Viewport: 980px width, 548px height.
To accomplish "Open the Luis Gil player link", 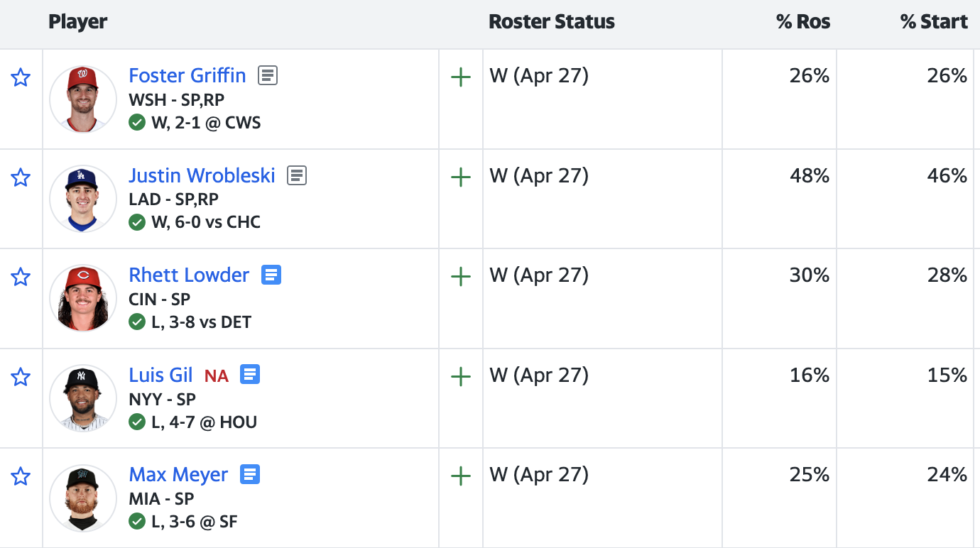I will click(160, 375).
